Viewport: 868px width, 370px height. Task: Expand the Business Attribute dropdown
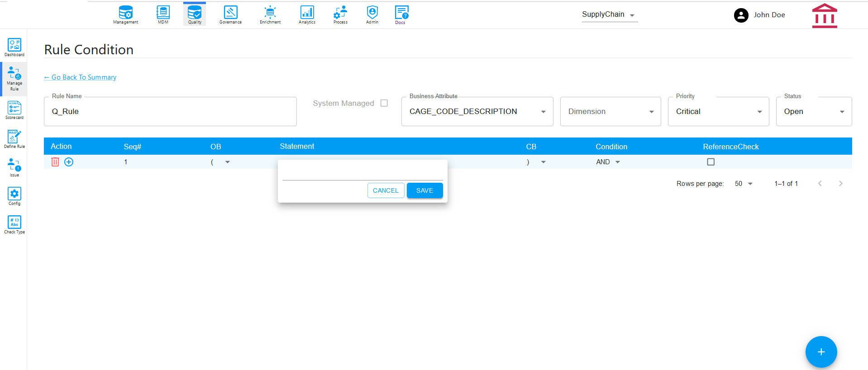477,111
